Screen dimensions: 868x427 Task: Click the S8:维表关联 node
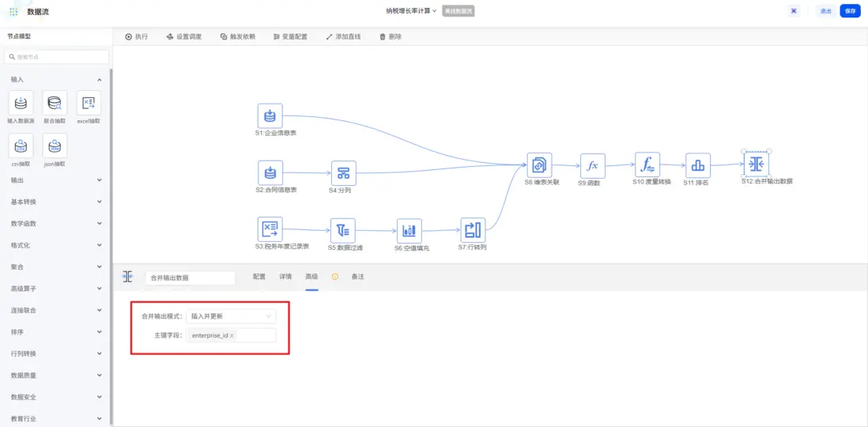coord(539,165)
